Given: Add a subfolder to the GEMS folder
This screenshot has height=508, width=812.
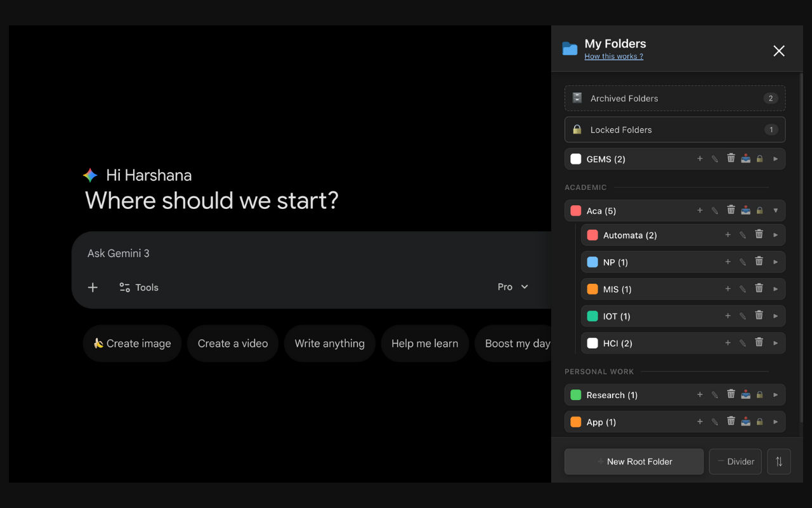Looking at the screenshot, I should point(700,159).
